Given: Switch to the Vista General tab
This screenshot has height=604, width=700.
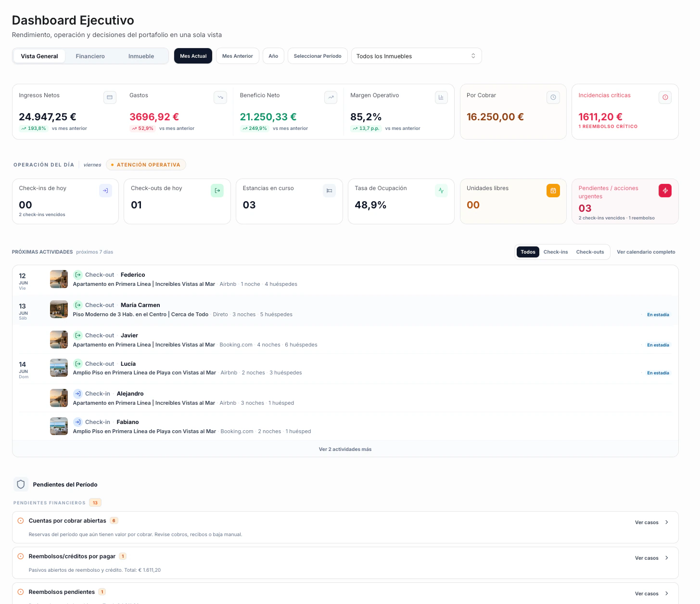Looking at the screenshot, I should click(x=39, y=56).
